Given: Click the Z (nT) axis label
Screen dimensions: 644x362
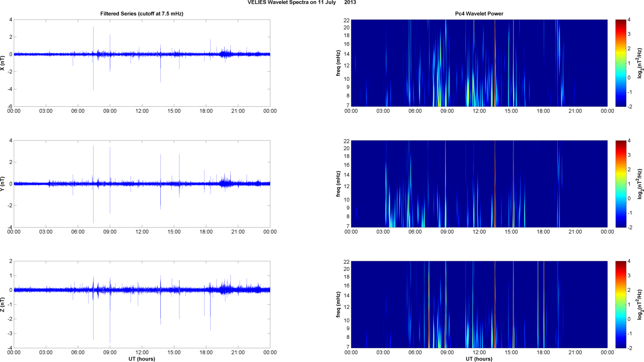Looking at the screenshot, I should pyautogui.click(x=3, y=305).
